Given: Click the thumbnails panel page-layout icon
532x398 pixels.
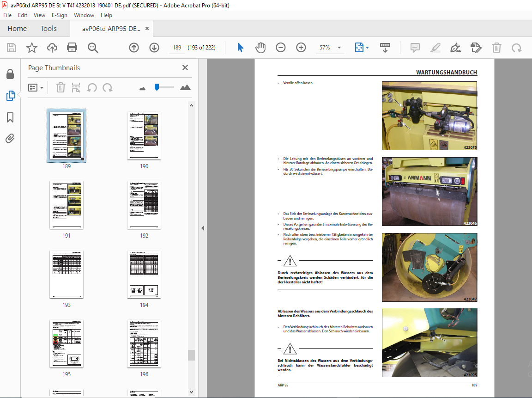Looking at the screenshot, I should pyautogui.click(x=76, y=88).
